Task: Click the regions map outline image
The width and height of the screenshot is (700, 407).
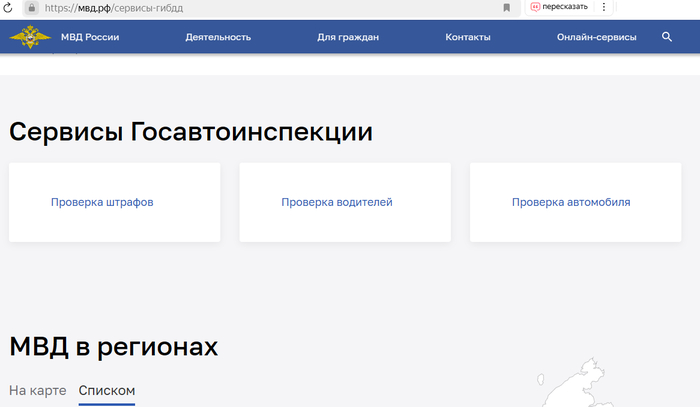Action: (x=575, y=385)
